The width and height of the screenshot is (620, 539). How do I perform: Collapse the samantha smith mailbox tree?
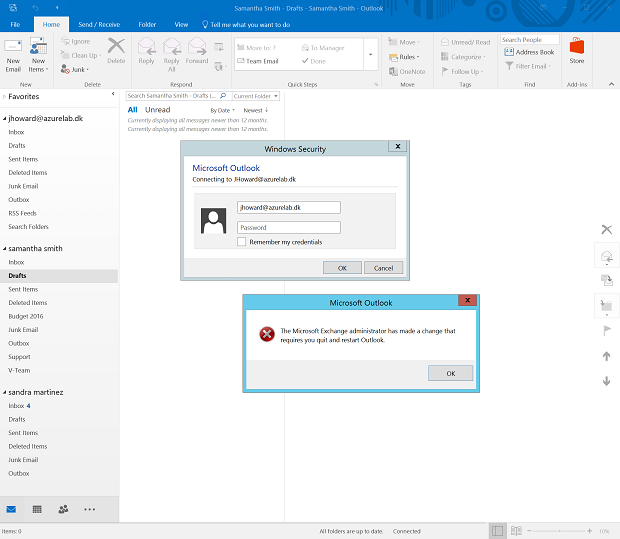4,249
